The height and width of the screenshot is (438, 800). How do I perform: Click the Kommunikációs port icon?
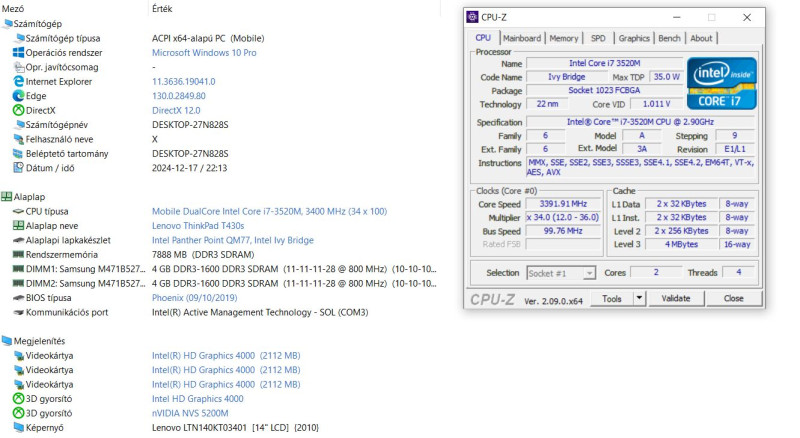pyautogui.click(x=18, y=312)
